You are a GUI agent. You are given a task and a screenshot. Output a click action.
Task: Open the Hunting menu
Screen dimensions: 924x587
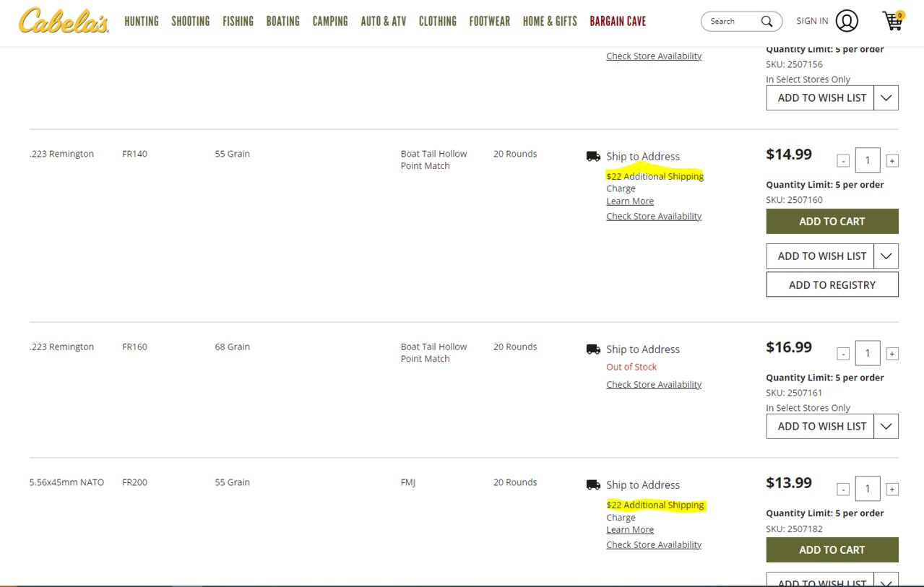[142, 21]
